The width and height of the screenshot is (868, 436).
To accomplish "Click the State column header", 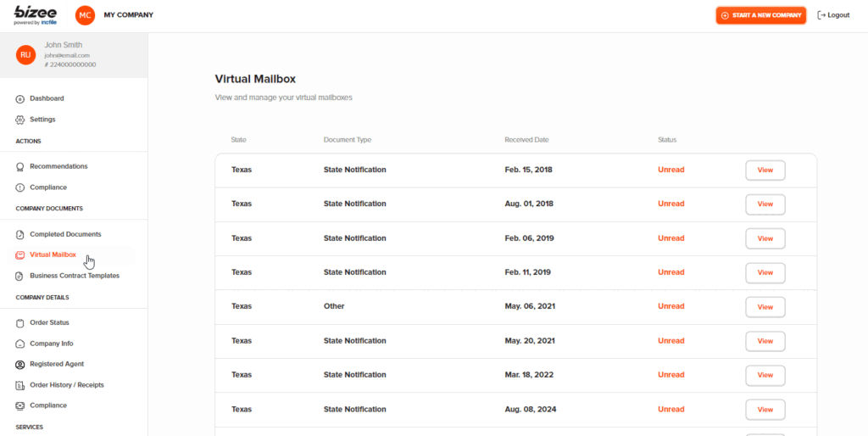I will pyautogui.click(x=238, y=140).
